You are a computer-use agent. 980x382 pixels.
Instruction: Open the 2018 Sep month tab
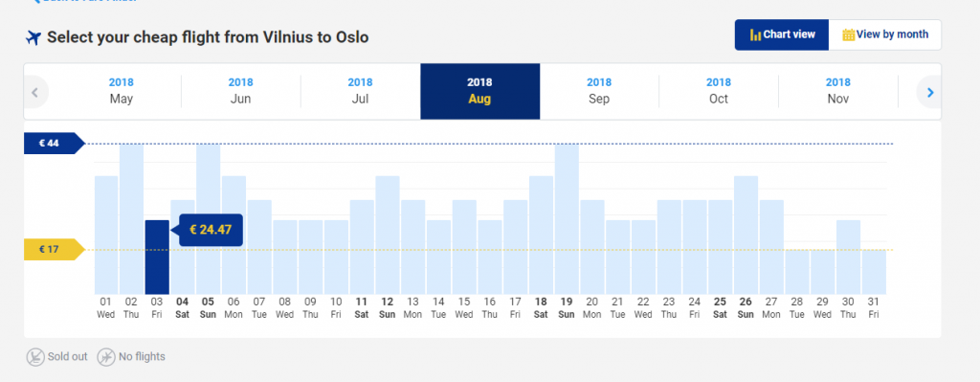click(x=599, y=91)
